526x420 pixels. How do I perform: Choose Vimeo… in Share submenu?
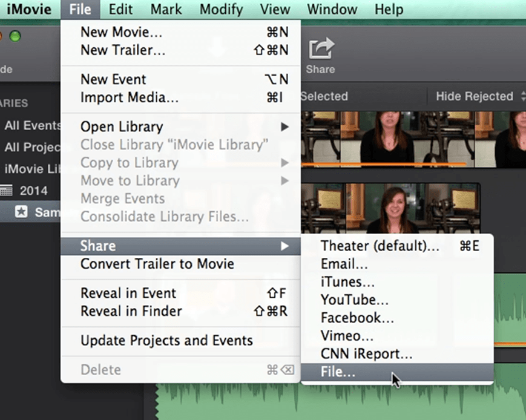[397, 336]
